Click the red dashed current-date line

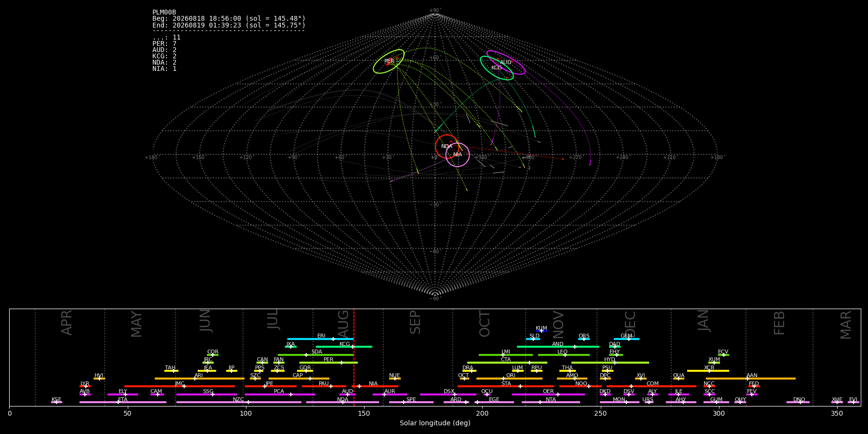[354, 357]
